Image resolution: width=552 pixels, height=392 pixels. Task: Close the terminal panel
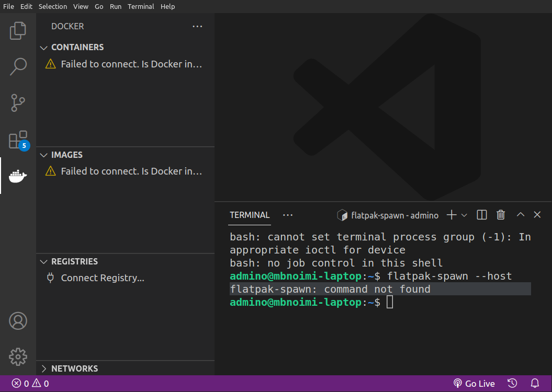tap(537, 214)
